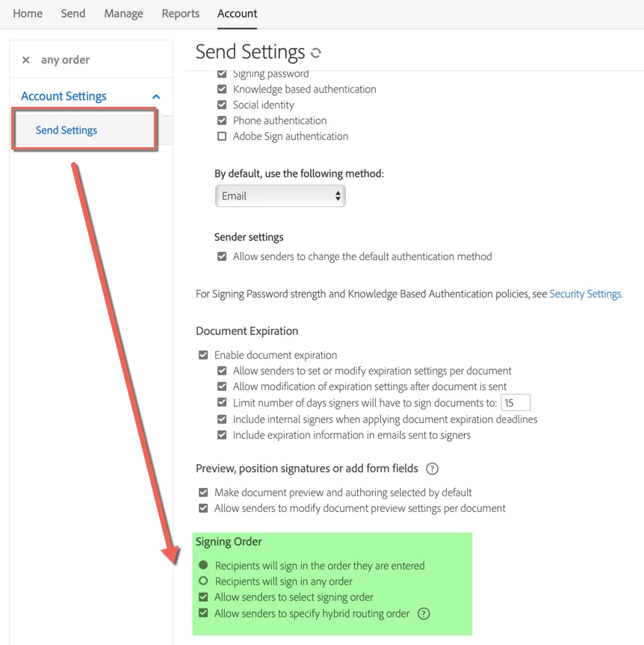The width and height of the screenshot is (644, 645).
Task: Select Recipients will sign in the order entered
Action: point(203,565)
